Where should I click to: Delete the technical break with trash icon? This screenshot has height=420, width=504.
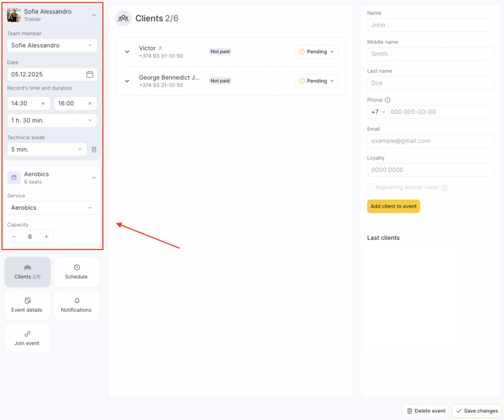click(94, 150)
